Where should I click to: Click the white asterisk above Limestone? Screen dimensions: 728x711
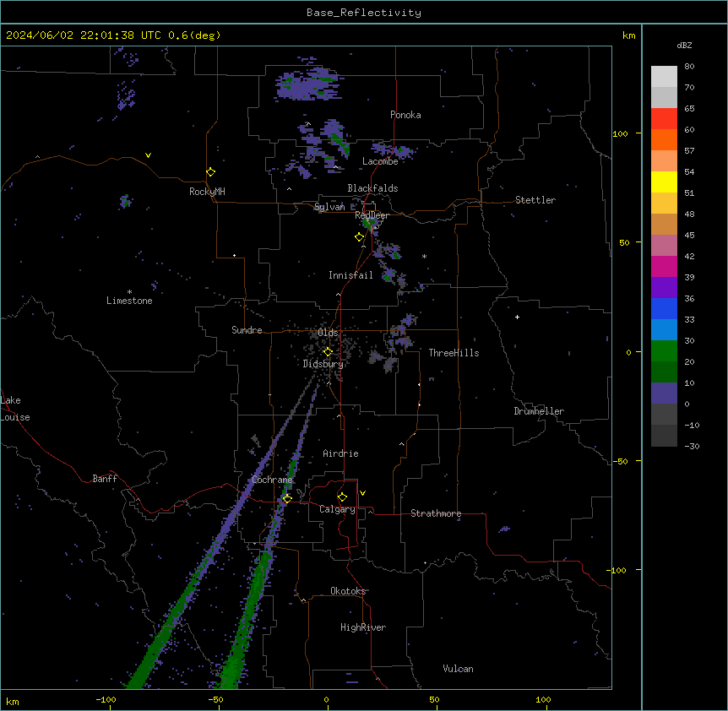[x=129, y=292]
